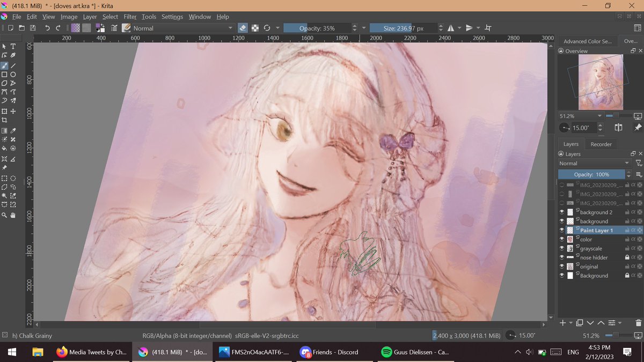
Task: Open the Overview zoom percentage dropdown
Action: pyautogui.click(x=581, y=116)
